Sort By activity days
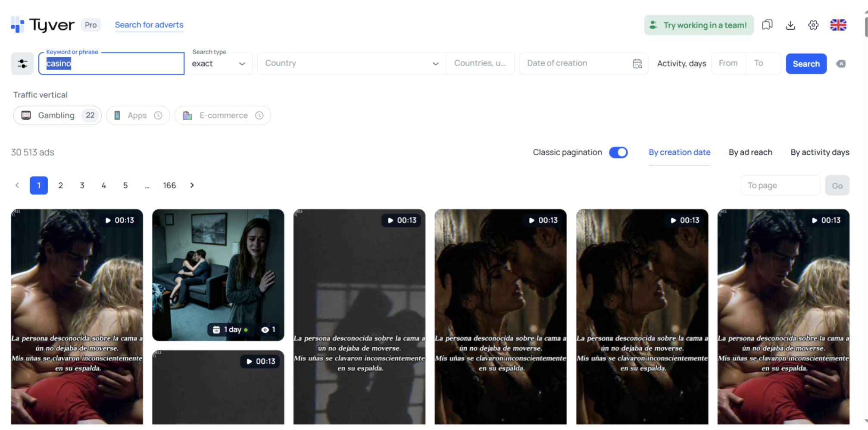 point(820,153)
